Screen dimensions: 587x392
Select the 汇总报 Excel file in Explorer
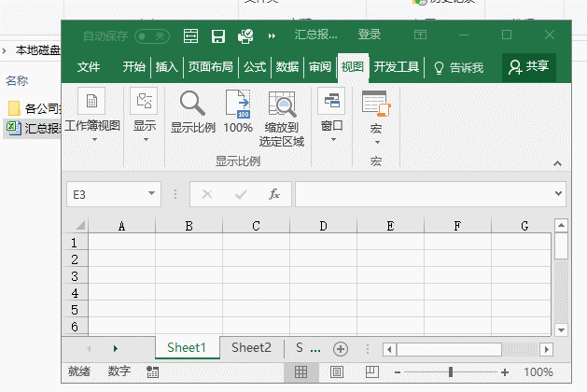(x=33, y=128)
